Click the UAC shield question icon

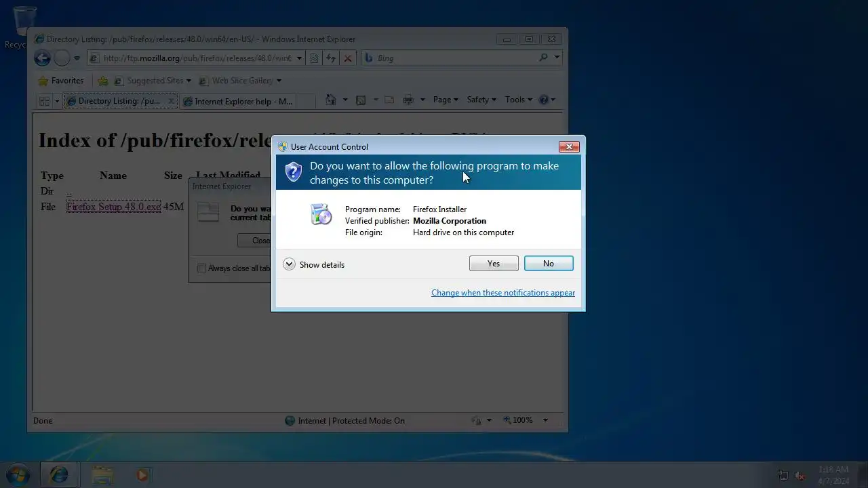[x=293, y=171]
